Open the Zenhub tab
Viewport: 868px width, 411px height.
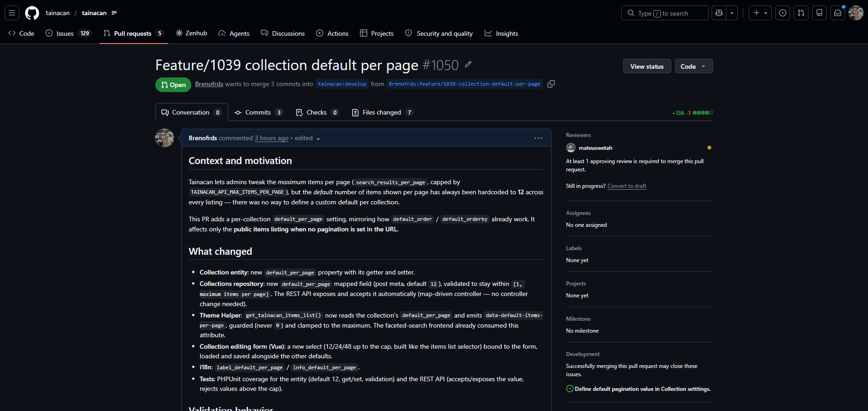pos(192,33)
